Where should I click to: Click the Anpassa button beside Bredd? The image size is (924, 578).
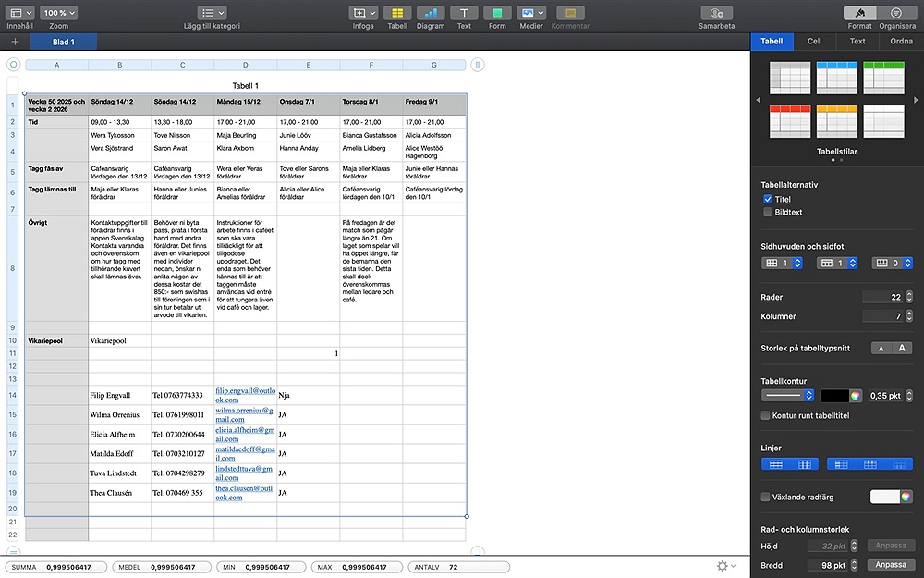(891, 565)
